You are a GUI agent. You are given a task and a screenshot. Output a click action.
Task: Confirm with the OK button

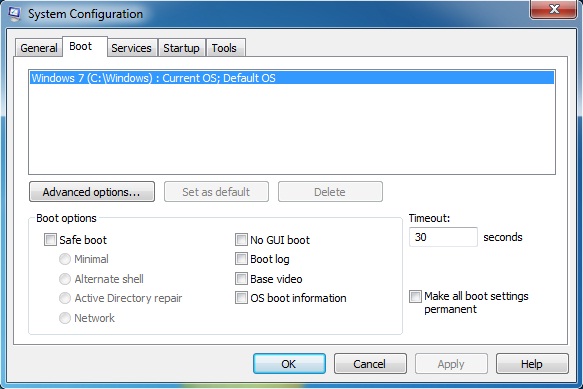[x=289, y=364]
